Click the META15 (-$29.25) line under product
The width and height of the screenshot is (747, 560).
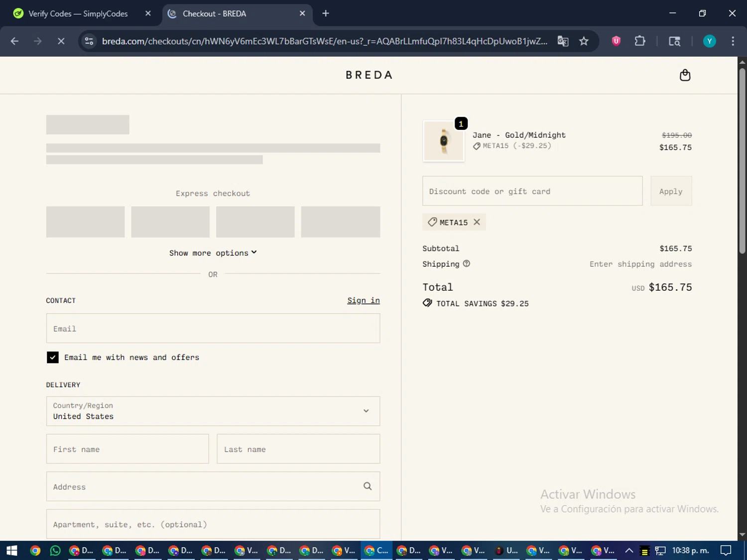pyautogui.click(x=512, y=146)
